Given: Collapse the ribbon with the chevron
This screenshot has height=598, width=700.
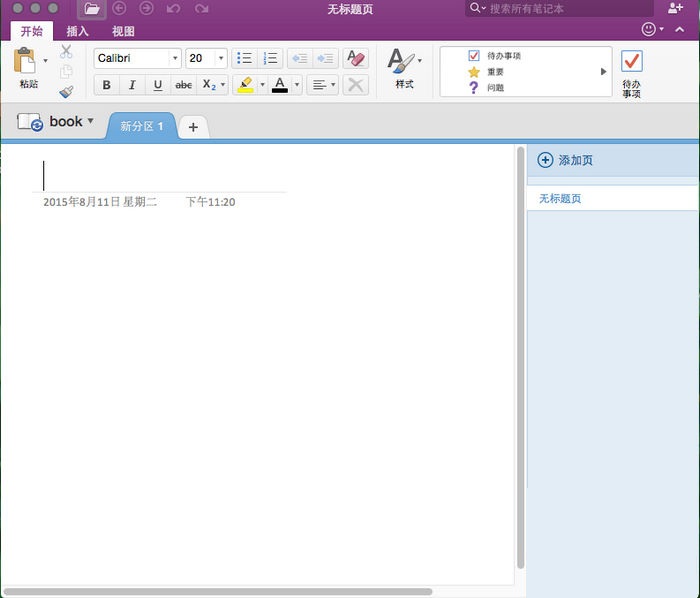Looking at the screenshot, I should click(679, 29).
